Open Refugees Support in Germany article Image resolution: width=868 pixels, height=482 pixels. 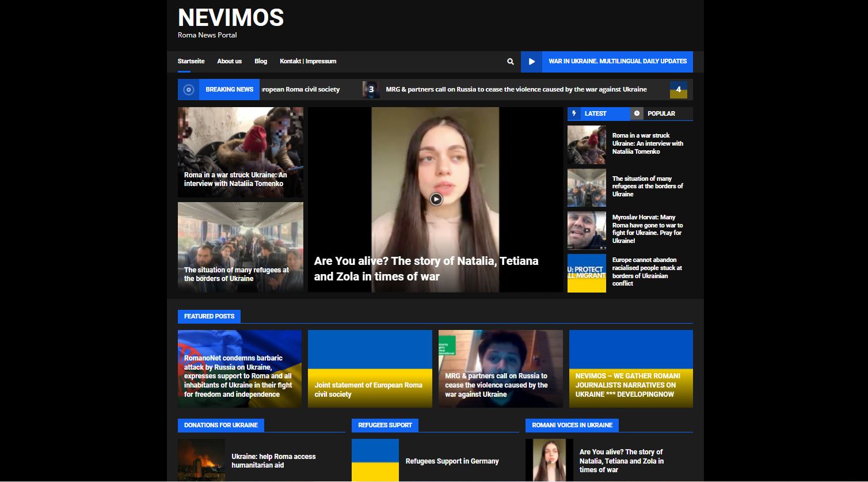[x=452, y=461]
